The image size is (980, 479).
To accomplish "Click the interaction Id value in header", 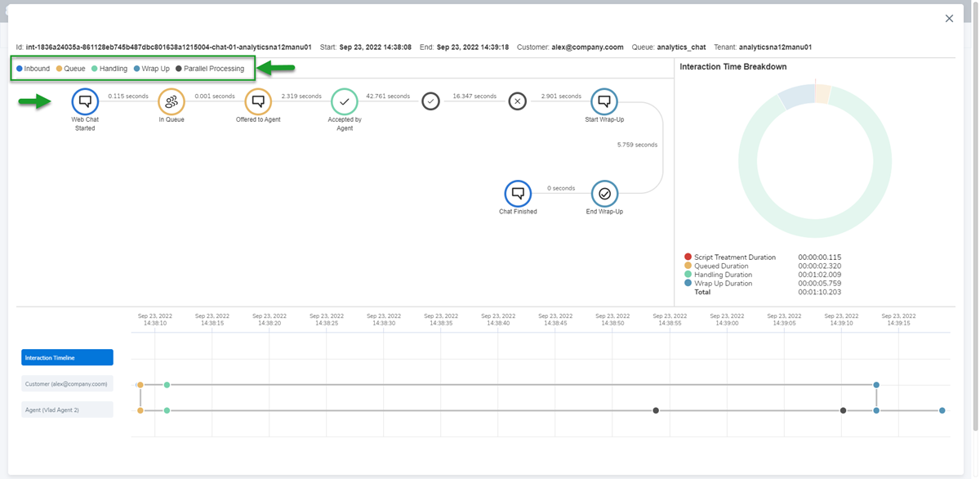I will (x=169, y=47).
